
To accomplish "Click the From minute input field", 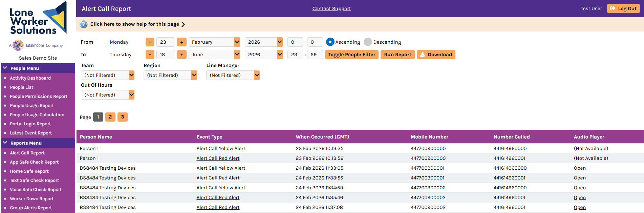I will pos(315,42).
